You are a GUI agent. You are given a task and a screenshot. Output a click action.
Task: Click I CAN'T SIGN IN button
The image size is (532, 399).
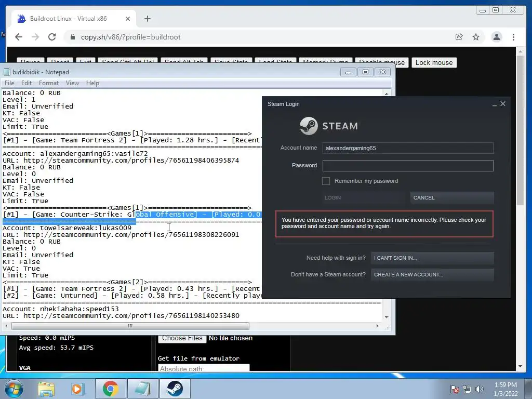click(x=432, y=258)
